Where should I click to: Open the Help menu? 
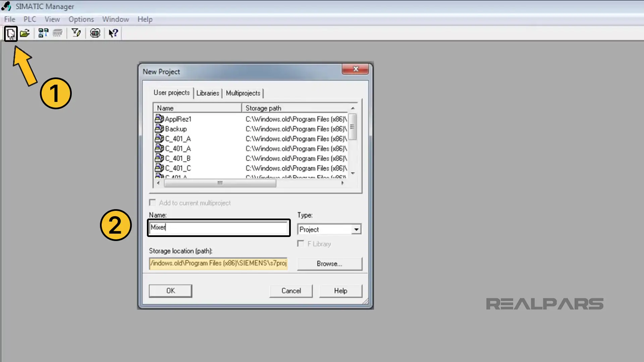pyautogui.click(x=145, y=19)
